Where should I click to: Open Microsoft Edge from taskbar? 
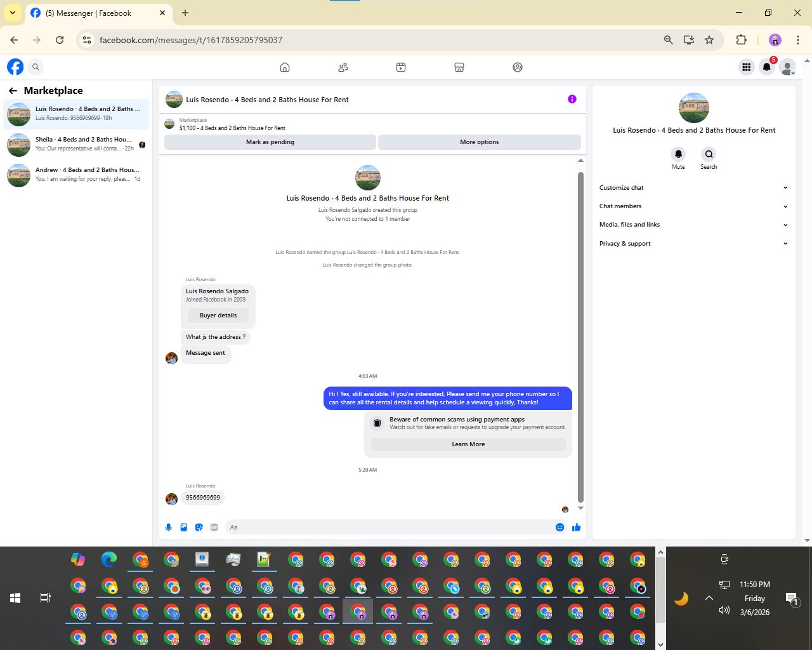click(109, 559)
